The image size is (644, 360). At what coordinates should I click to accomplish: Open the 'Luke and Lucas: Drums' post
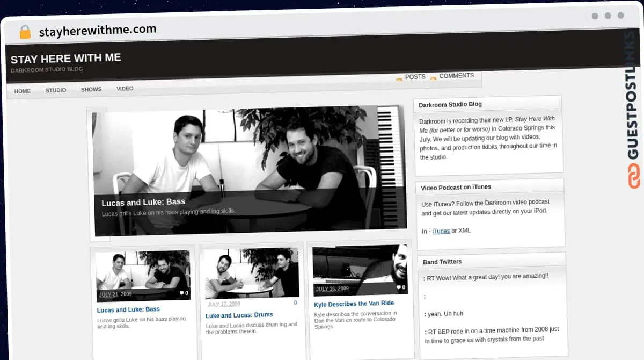239,315
